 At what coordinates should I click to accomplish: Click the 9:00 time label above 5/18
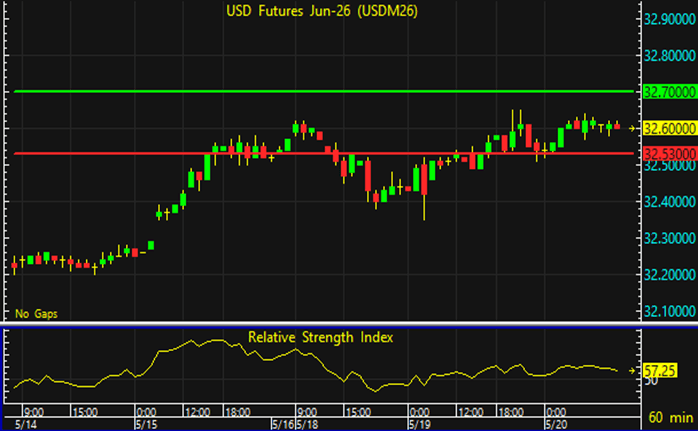coord(307,412)
